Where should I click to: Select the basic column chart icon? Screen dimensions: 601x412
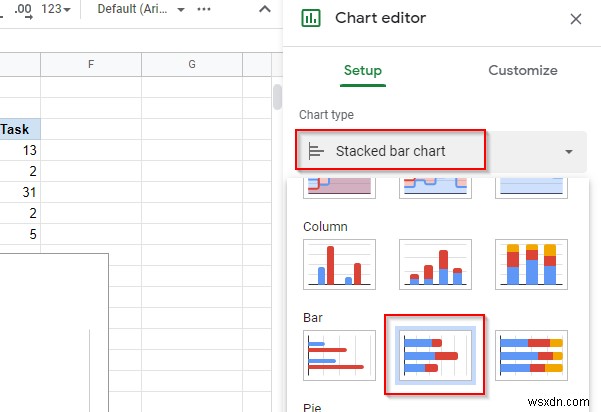point(339,265)
